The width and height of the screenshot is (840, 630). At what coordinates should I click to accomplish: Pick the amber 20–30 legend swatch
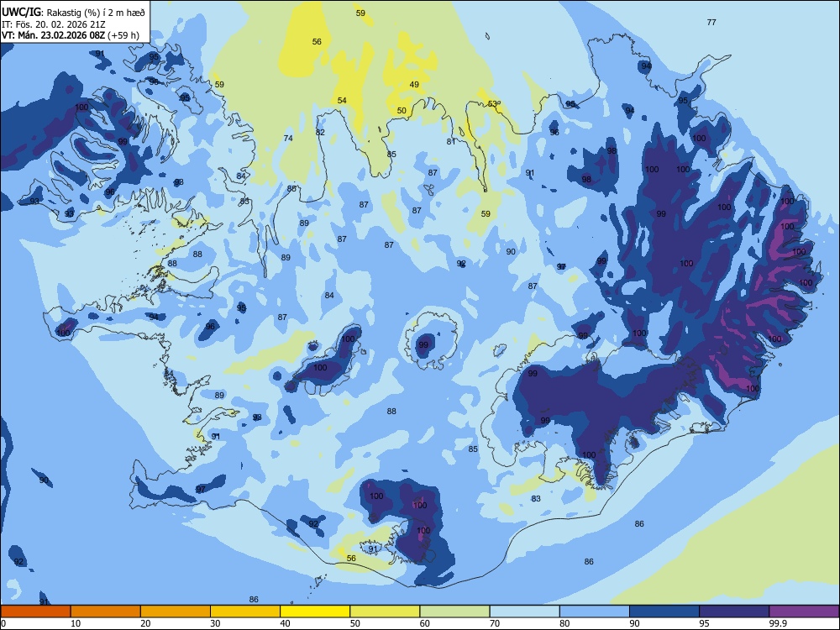pos(176,612)
